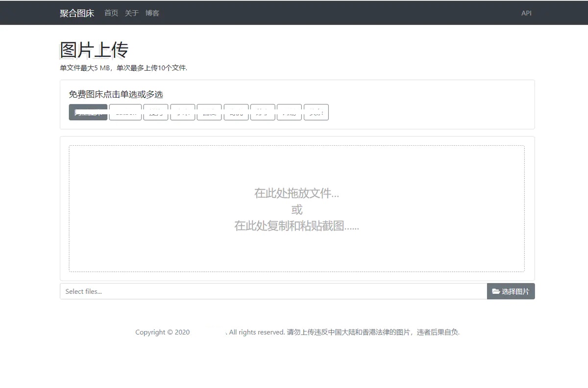Select the sixth image host option

pos(236,112)
